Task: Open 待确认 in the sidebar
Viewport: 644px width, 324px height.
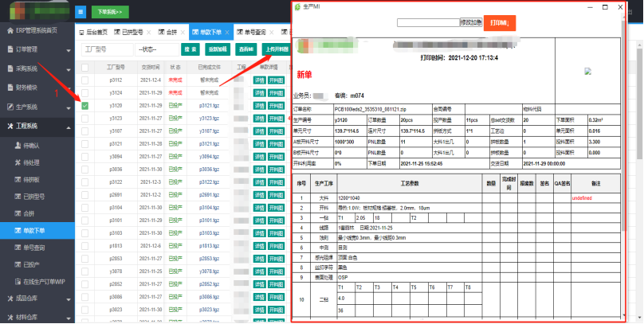Action: tap(33, 146)
